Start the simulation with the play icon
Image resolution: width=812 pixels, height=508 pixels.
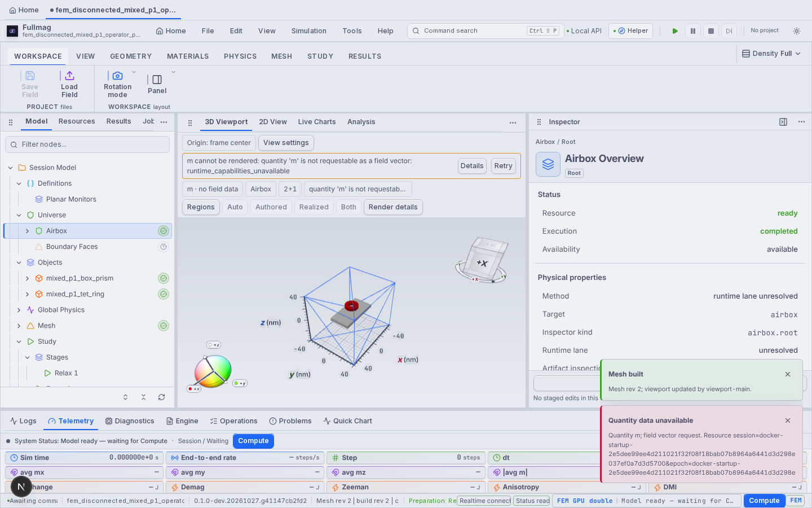675,31
